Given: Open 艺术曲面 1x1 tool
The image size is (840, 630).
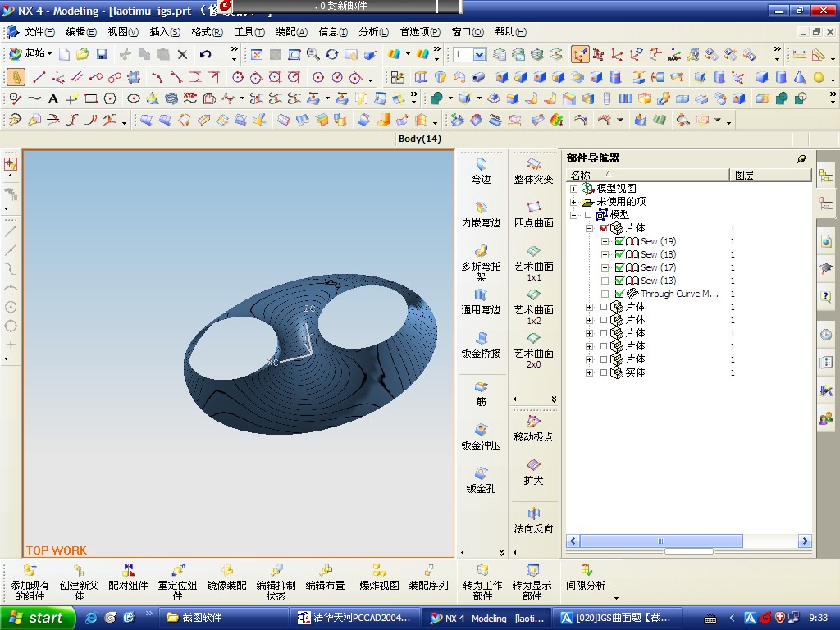Looking at the screenshot, I should click(x=533, y=263).
